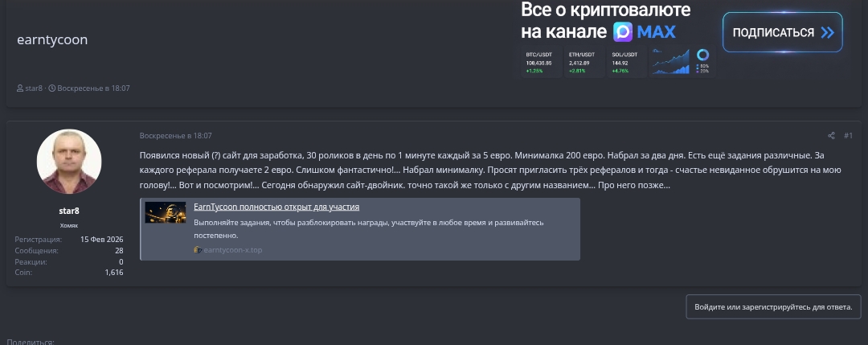Click the link preview description text Выполняйте задания
The height and width of the screenshot is (345, 868).
pyautogui.click(x=369, y=228)
